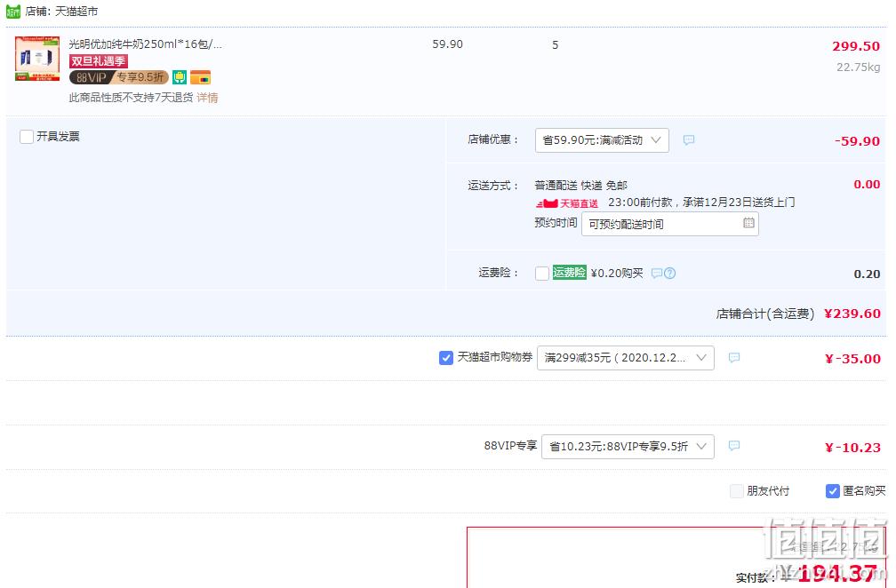This screenshot has height=588, width=896.
Task: Expand the 88VIP专享9.5折 discount dropdown
Action: pyautogui.click(x=628, y=447)
